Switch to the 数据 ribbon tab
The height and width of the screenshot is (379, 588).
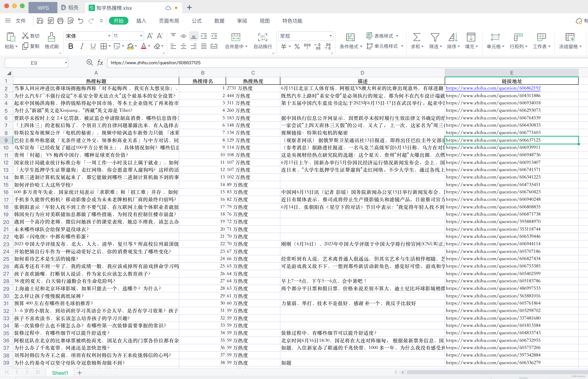(x=219, y=21)
